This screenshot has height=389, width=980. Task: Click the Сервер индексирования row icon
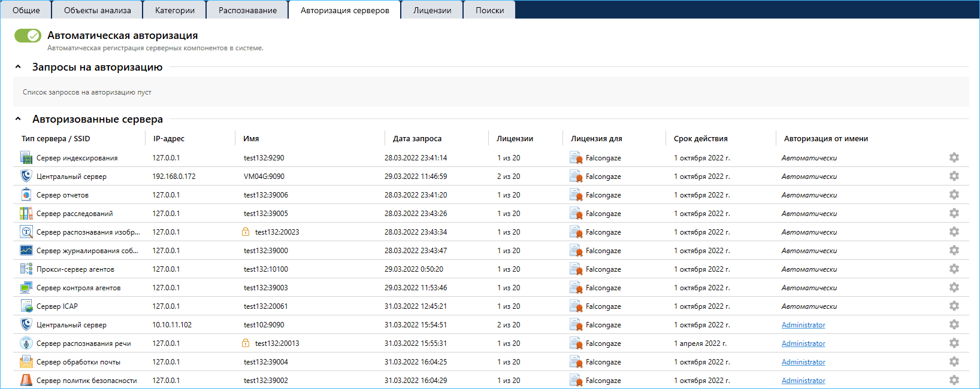point(26,158)
